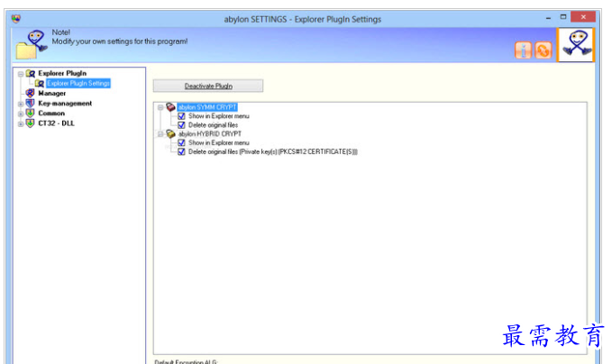Collapse the abylon SYMM CRYPT node

(x=160, y=107)
